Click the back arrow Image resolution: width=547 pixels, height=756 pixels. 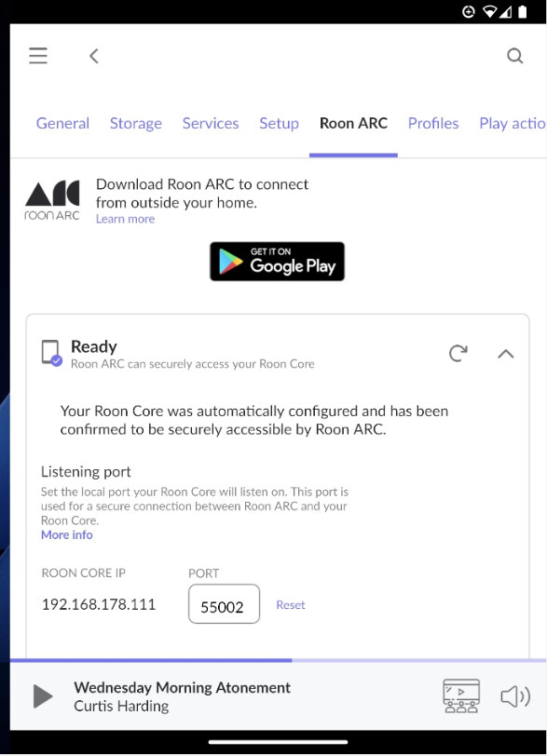pos(93,55)
